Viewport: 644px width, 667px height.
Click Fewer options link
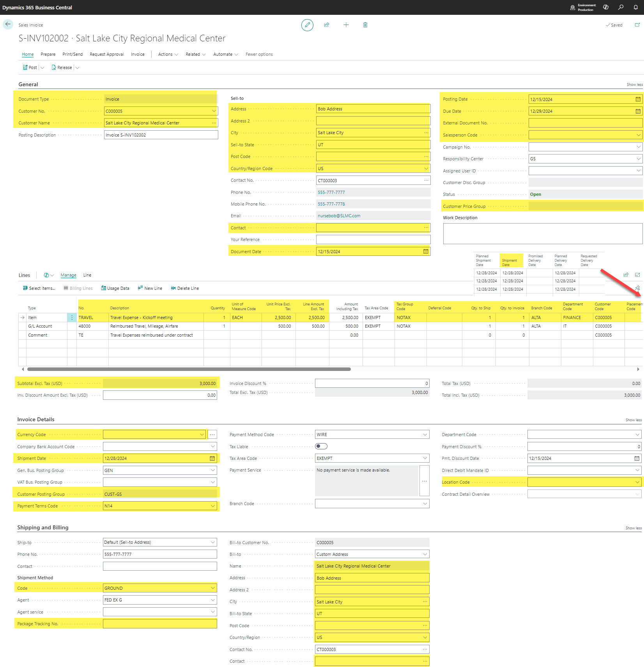(259, 54)
